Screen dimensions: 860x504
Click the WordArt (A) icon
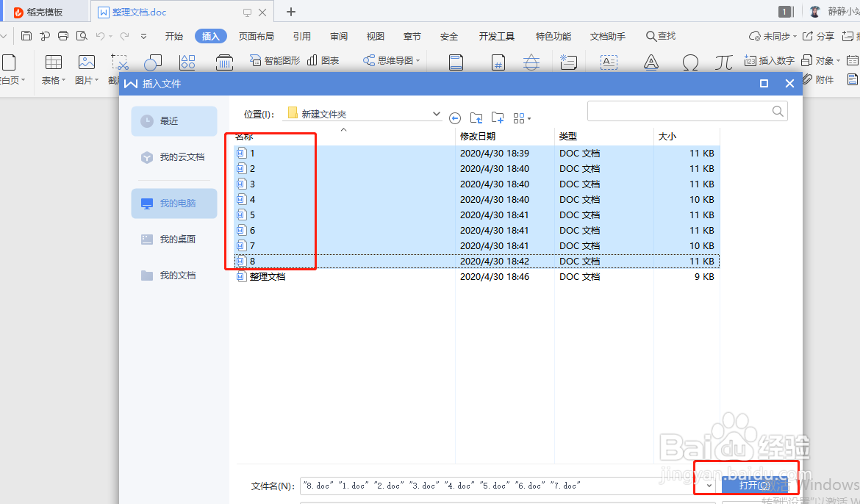tap(651, 62)
